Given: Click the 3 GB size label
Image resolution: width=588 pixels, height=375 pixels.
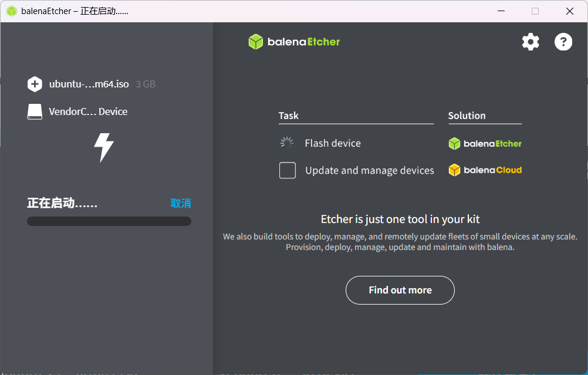Looking at the screenshot, I should coord(146,84).
